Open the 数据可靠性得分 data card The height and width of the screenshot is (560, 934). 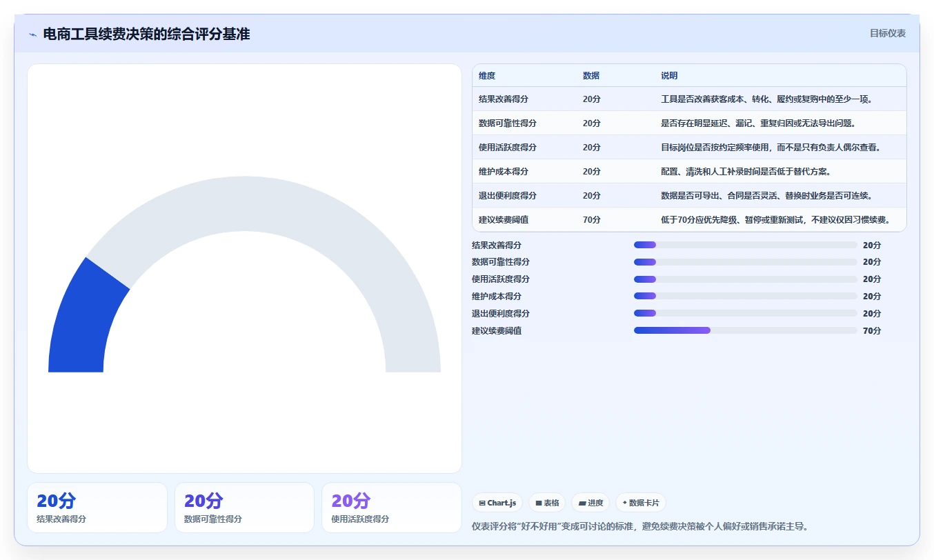pyautogui.click(x=244, y=508)
